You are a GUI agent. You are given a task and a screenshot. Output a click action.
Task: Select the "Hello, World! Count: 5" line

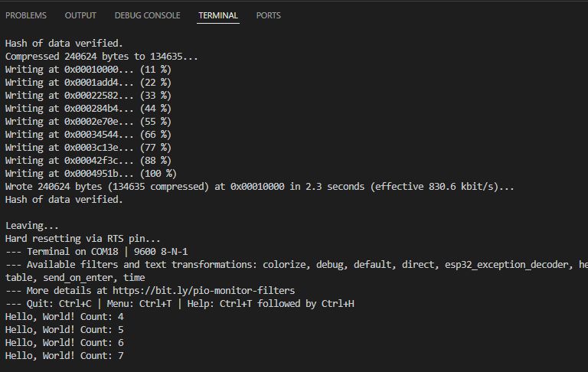point(64,330)
